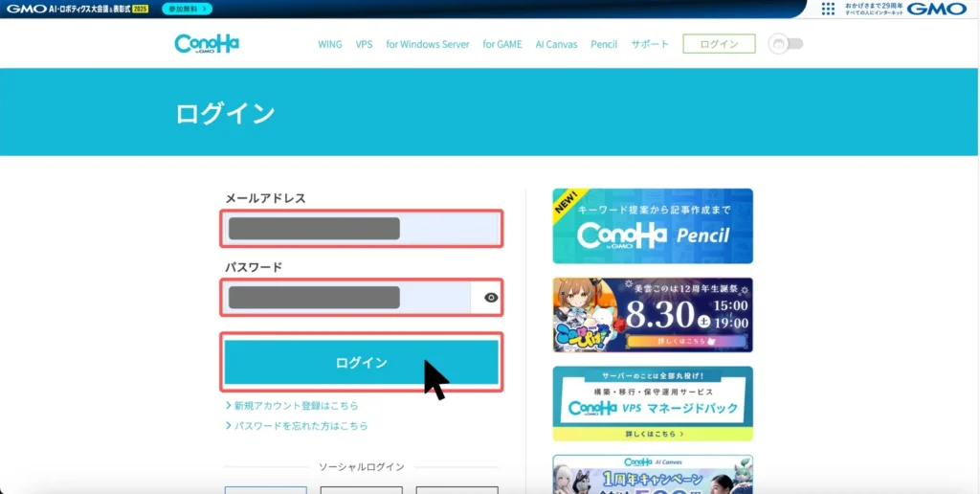Click the ConoHa logo in the header
The image size is (980, 494).
pyautogui.click(x=207, y=44)
